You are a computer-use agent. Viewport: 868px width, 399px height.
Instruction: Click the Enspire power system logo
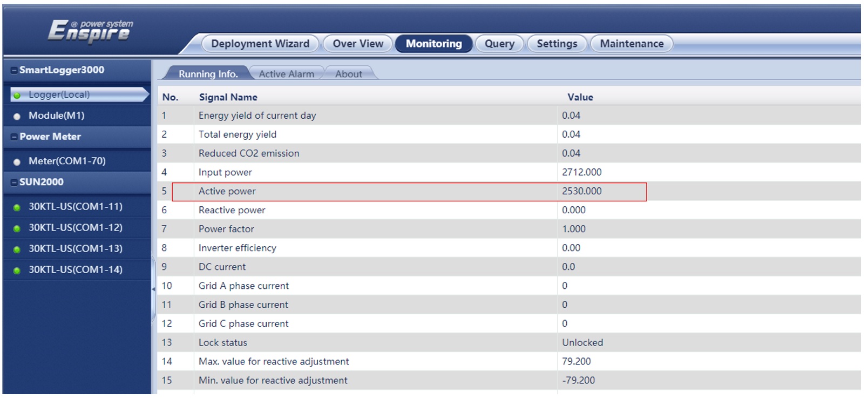[x=90, y=31]
